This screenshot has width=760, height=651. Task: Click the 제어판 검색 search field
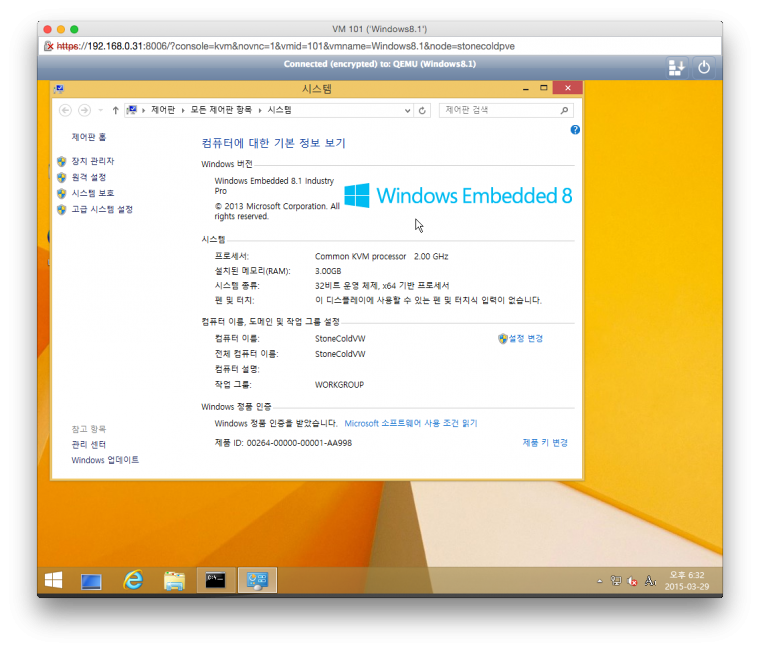tap(499, 110)
